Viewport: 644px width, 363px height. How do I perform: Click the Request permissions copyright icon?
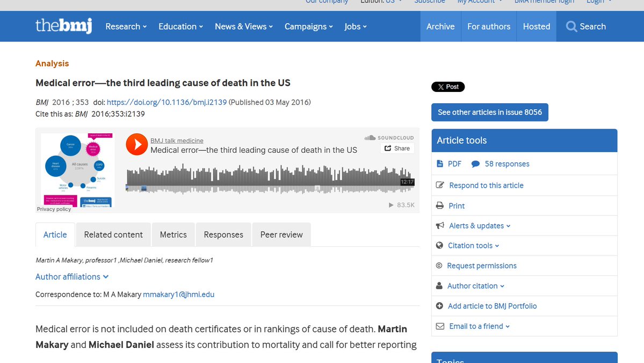(x=439, y=266)
